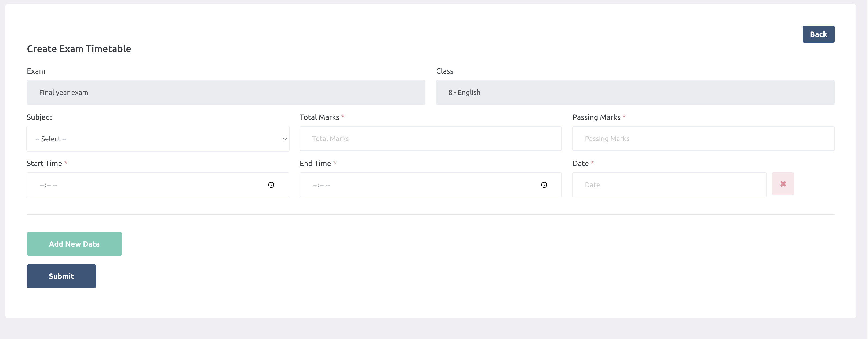Click the Back button
Image resolution: width=868 pixels, height=339 pixels.
point(818,34)
